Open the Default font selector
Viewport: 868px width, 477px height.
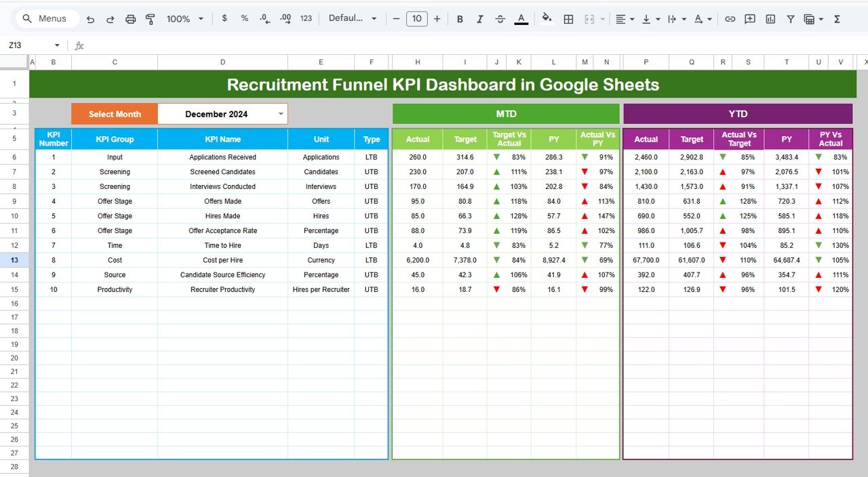point(352,18)
